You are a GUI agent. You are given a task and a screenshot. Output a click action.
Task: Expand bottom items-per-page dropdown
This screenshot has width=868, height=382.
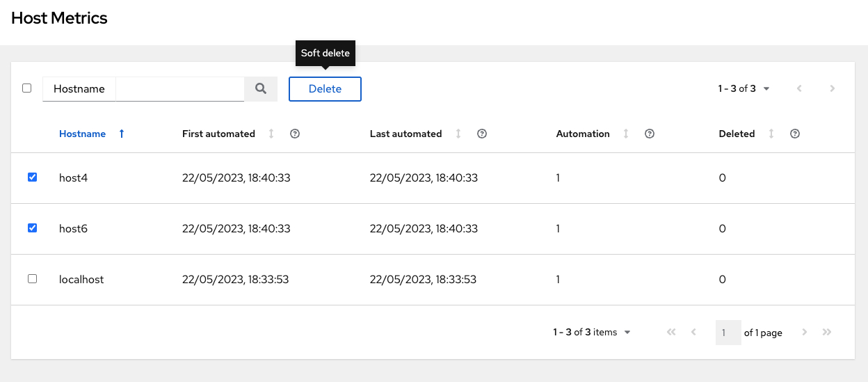pos(592,333)
